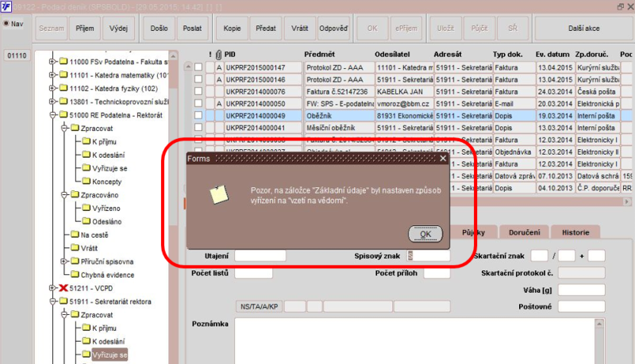Expand the 51211 - VCPD node
The image size is (635, 364).
(x=52, y=288)
